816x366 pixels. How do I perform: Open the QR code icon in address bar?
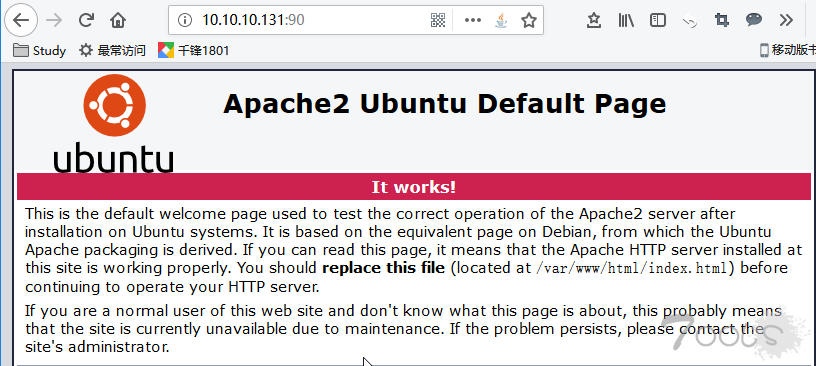click(438, 20)
